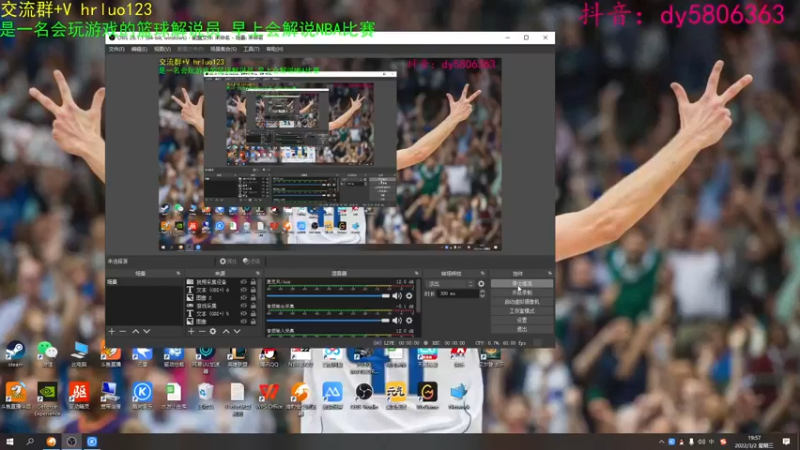The image size is (800, 450).
Task: Adjust the 麦克风/Aux volume slider
Action: pyautogui.click(x=328, y=296)
